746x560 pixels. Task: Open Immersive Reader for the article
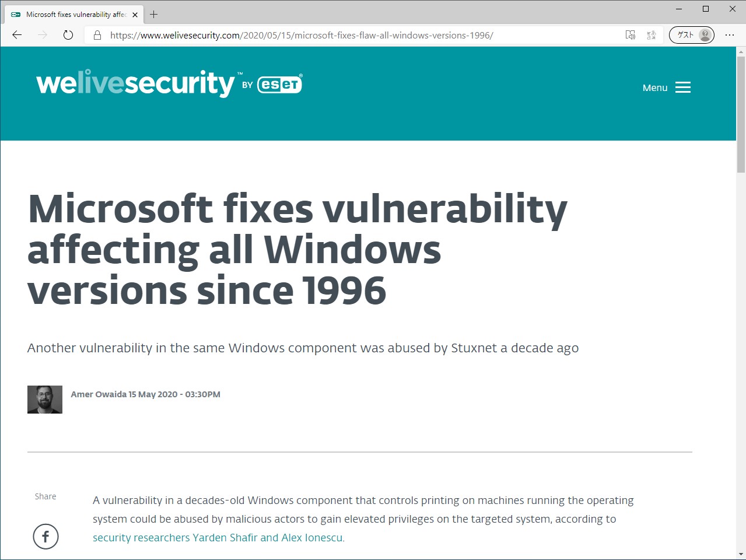(x=630, y=35)
